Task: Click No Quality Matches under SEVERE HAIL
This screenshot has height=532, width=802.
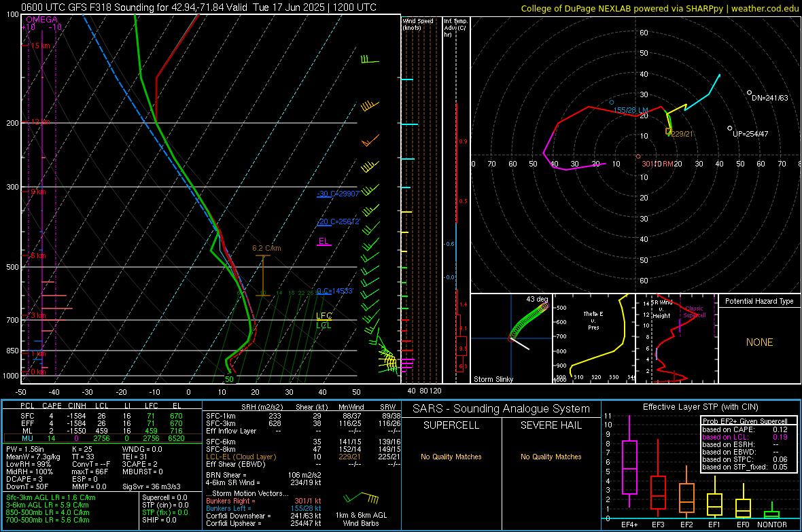Action: click(x=551, y=457)
